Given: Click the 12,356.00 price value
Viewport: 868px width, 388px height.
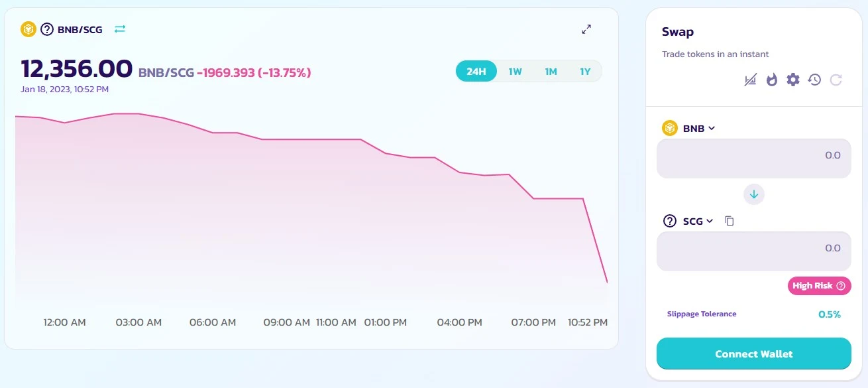Looking at the screenshot, I should coord(77,69).
